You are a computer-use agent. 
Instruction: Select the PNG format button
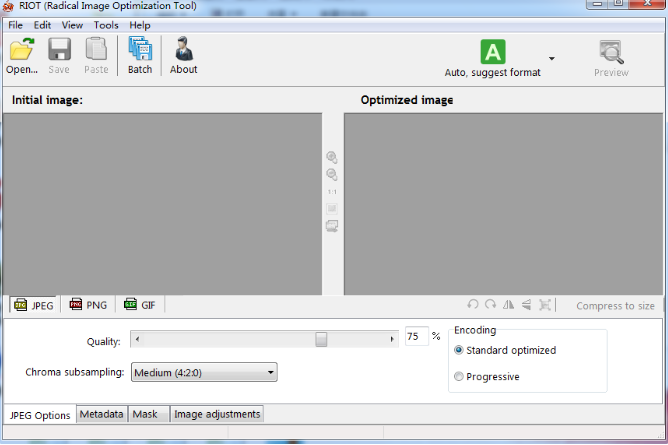coord(88,305)
